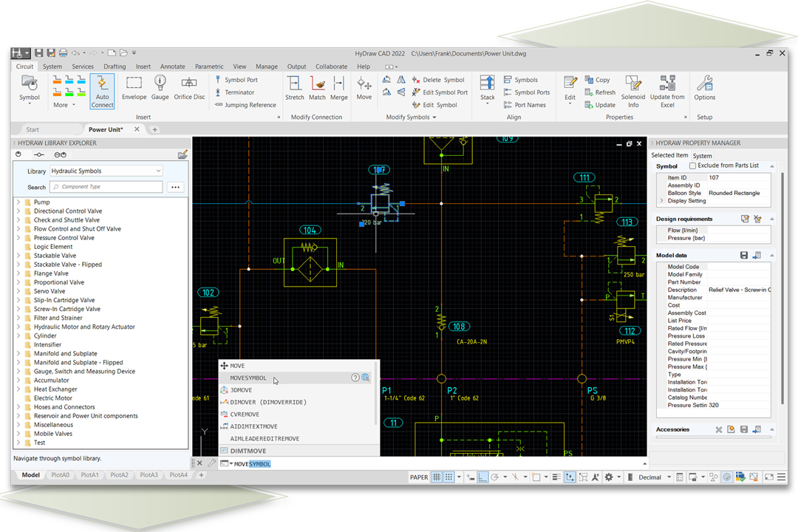This screenshot has width=798, height=532.
Task: Click Copy in Properties group
Action: [x=597, y=80]
